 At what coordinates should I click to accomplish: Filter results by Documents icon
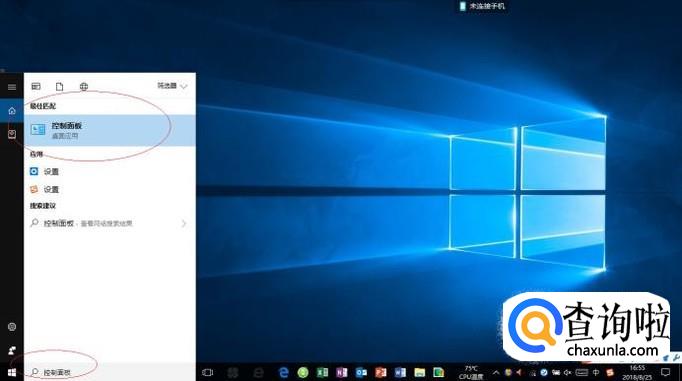click(x=60, y=87)
